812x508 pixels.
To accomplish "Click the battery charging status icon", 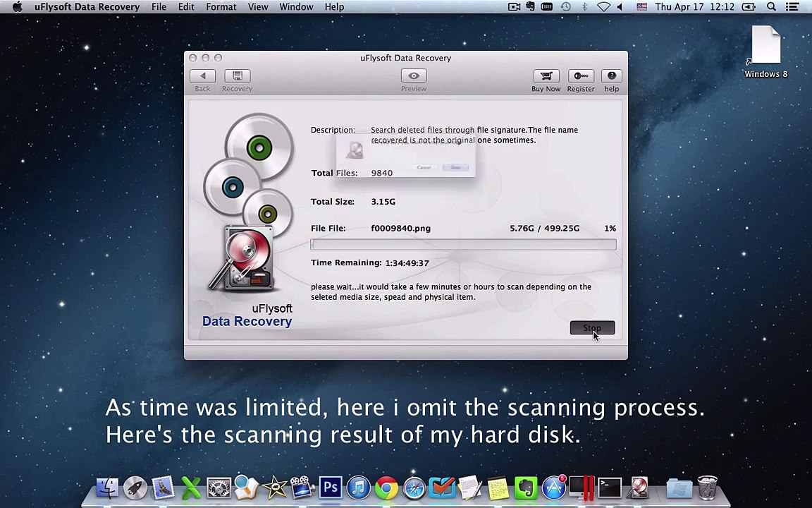I will [749, 7].
